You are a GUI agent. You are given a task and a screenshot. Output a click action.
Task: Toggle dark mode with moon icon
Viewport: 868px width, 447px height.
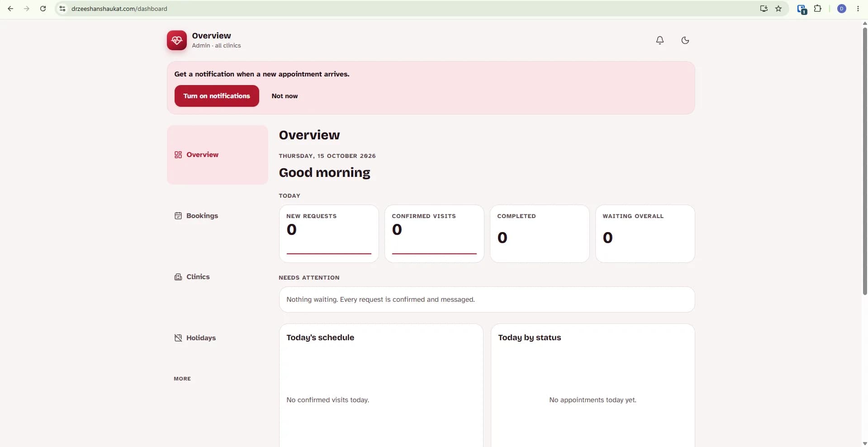(685, 40)
